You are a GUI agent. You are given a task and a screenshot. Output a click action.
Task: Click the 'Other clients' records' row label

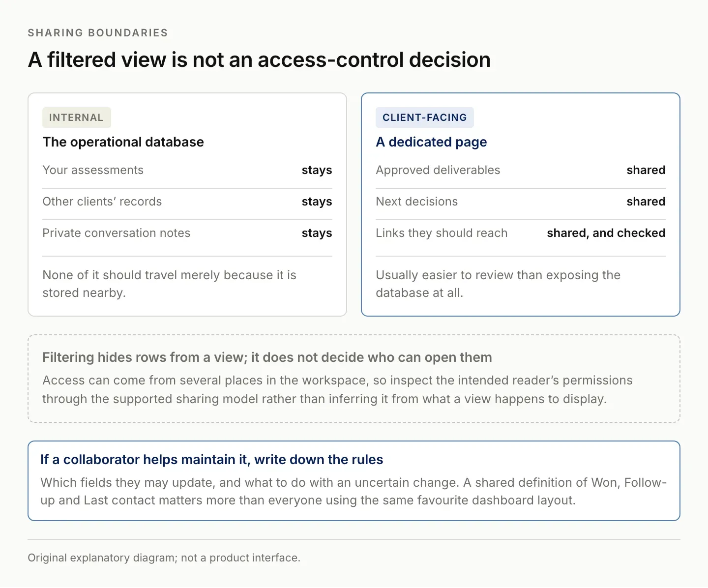coord(102,202)
